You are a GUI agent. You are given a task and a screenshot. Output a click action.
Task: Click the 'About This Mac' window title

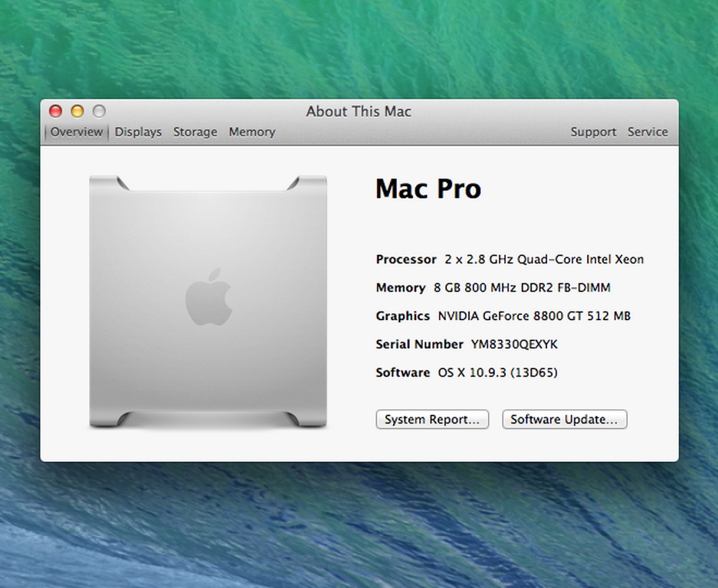click(359, 111)
